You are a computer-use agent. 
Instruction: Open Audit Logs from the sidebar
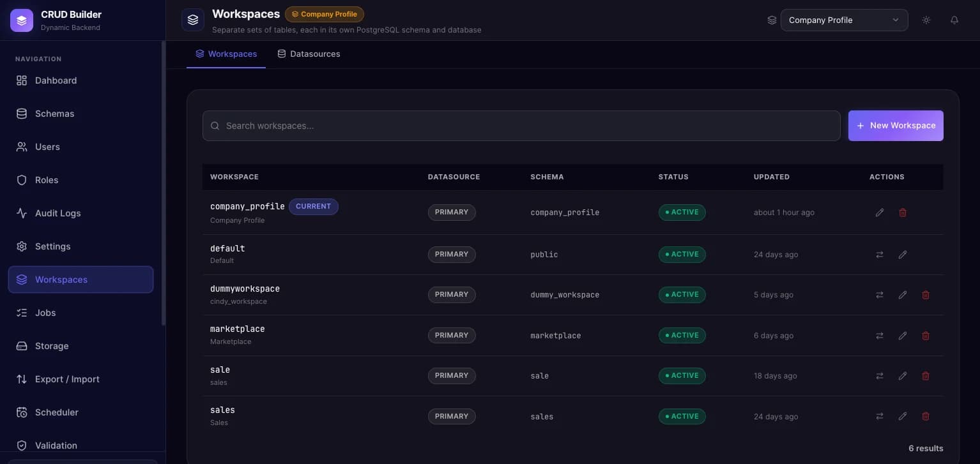coord(80,213)
